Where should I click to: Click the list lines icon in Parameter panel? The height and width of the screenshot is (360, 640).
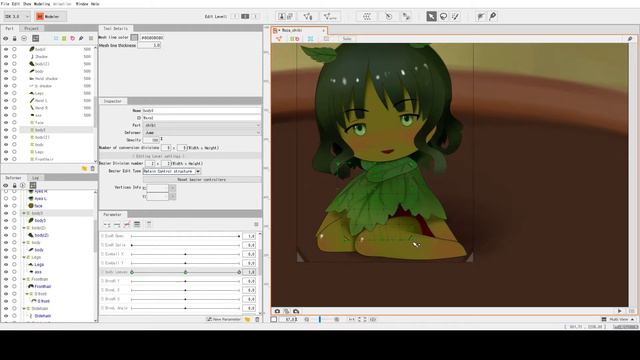(x=137, y=224)
